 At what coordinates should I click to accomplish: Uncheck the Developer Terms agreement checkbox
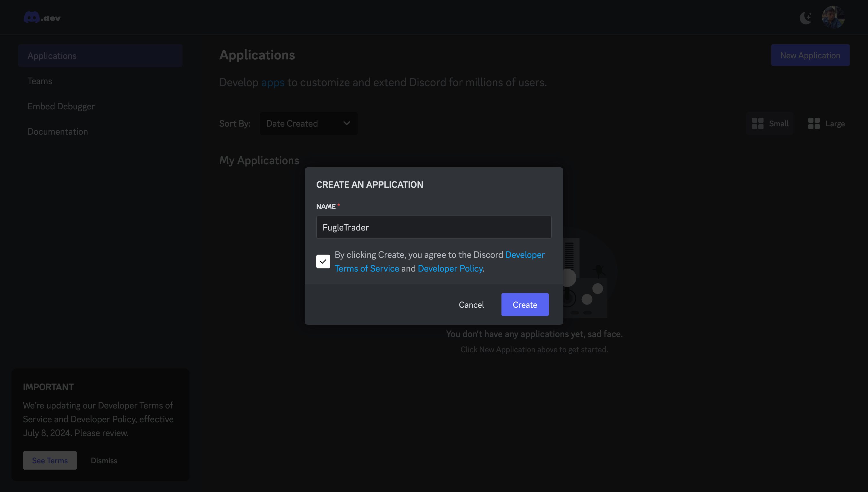323,261
